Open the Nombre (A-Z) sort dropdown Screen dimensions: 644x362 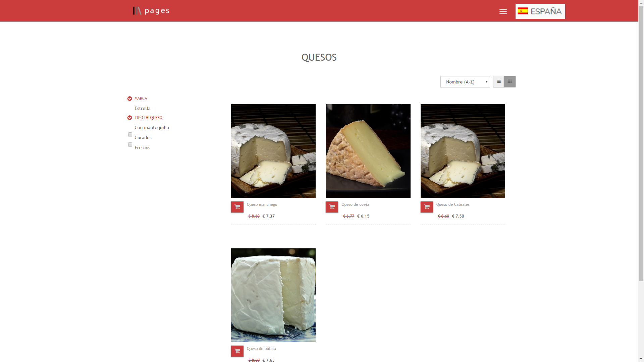[465, 82]
